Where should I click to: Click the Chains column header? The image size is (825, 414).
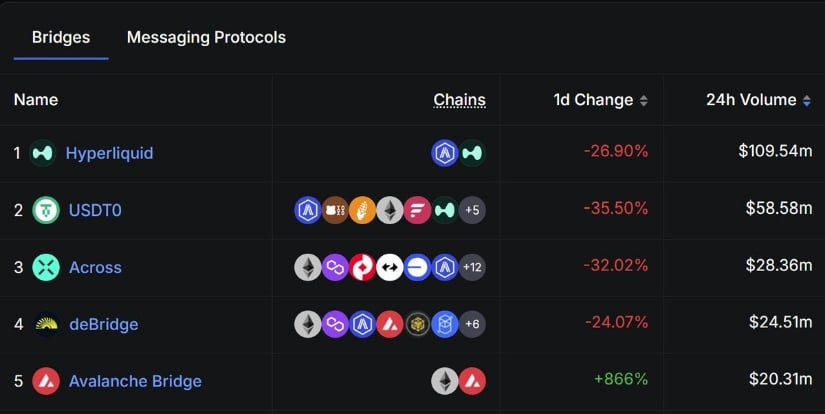[459, 100]
